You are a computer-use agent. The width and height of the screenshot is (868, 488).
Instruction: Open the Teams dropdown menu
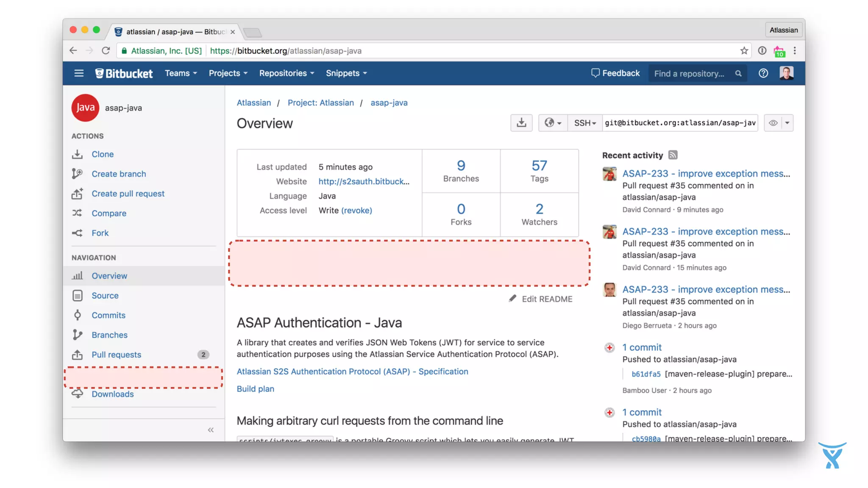pos(181,73)
